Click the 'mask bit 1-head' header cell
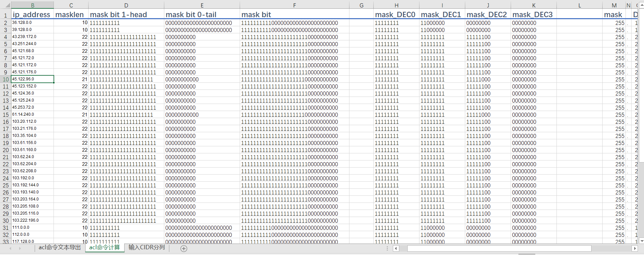The height and width of the screenshot is (255, 644). pyautogui.click(x=126, y=15)
